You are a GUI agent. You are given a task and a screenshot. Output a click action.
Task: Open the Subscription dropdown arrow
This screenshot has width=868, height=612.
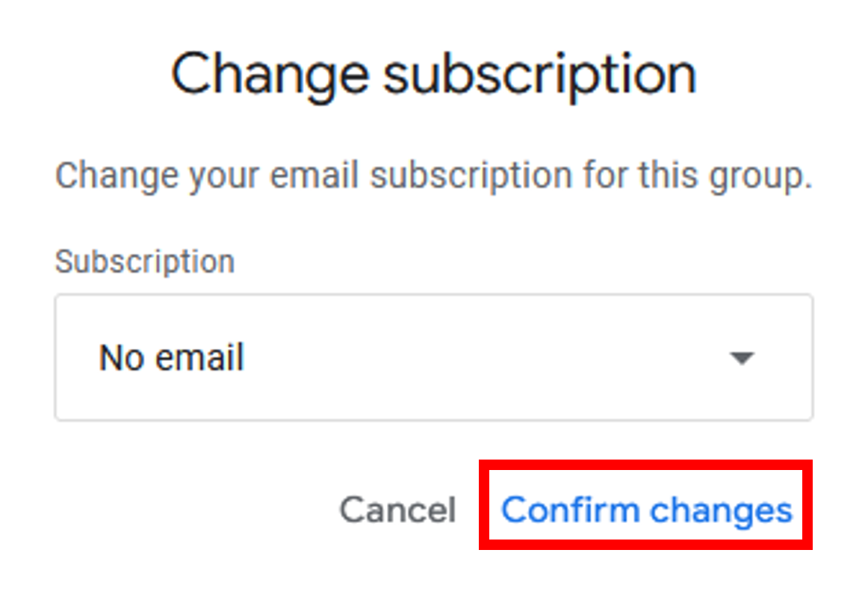(741, 358)
